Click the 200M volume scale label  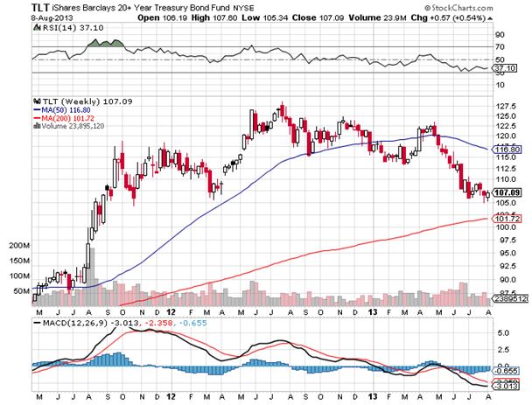pyautogui.click(x=19, y=245)
